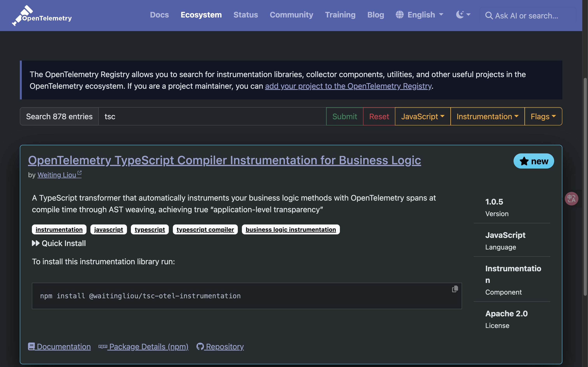Copy the npm install command
Screen dimensions: 588x367
coord(455,289)
